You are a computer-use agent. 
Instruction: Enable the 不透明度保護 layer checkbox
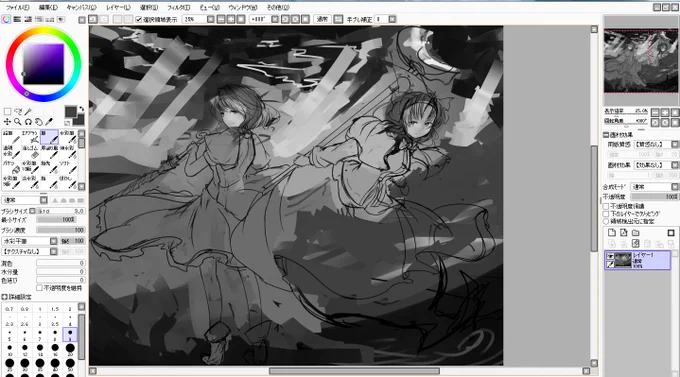[606, 206]
